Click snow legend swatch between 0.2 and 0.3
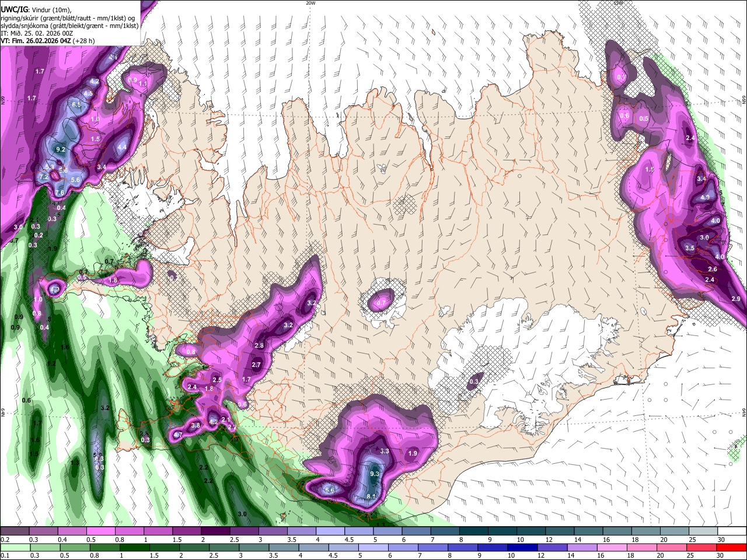Screen dimensions: 747x560 point(16,531)
